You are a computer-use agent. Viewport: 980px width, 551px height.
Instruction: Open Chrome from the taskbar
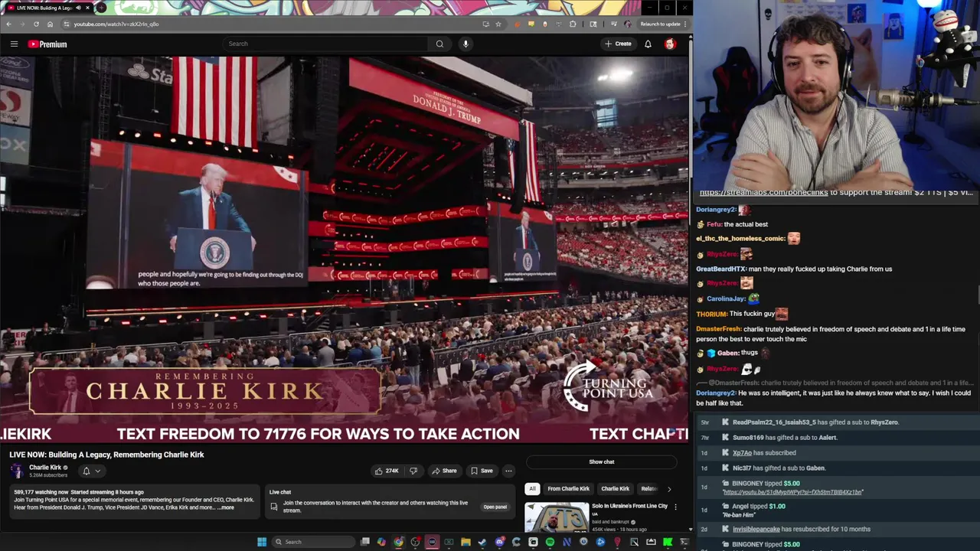pos(398,542)
